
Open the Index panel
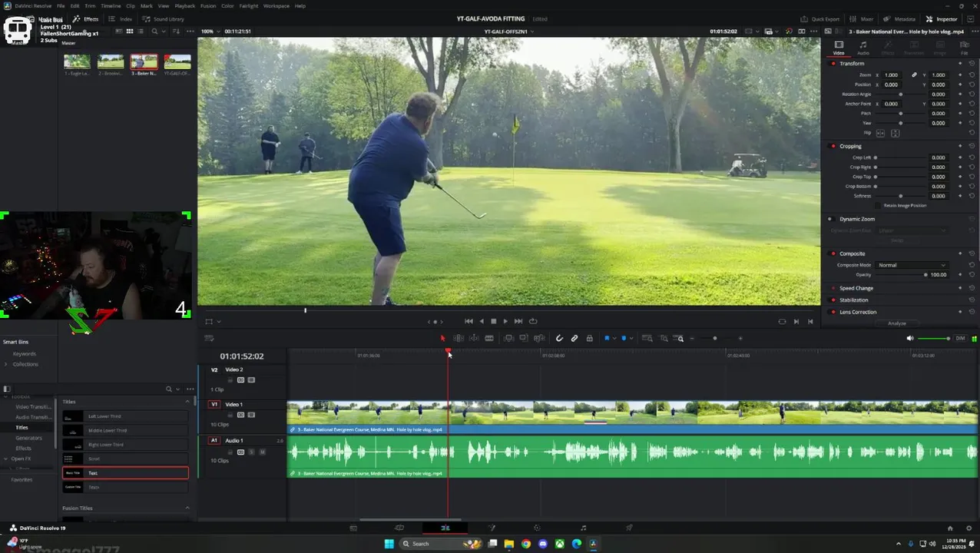tap(121, 19)
